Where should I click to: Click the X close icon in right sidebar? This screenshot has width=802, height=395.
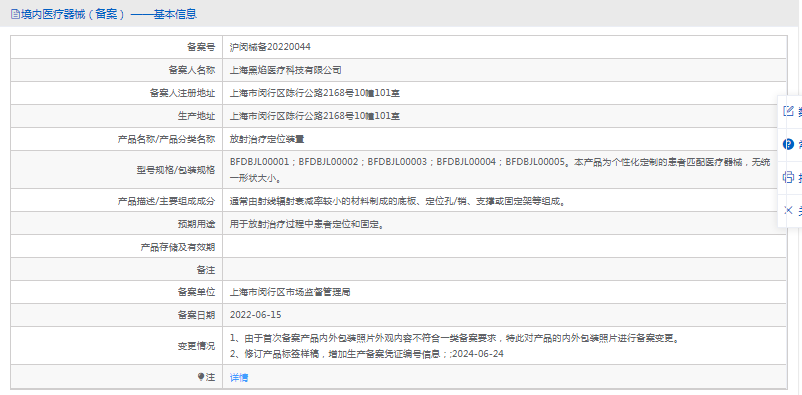788,210
